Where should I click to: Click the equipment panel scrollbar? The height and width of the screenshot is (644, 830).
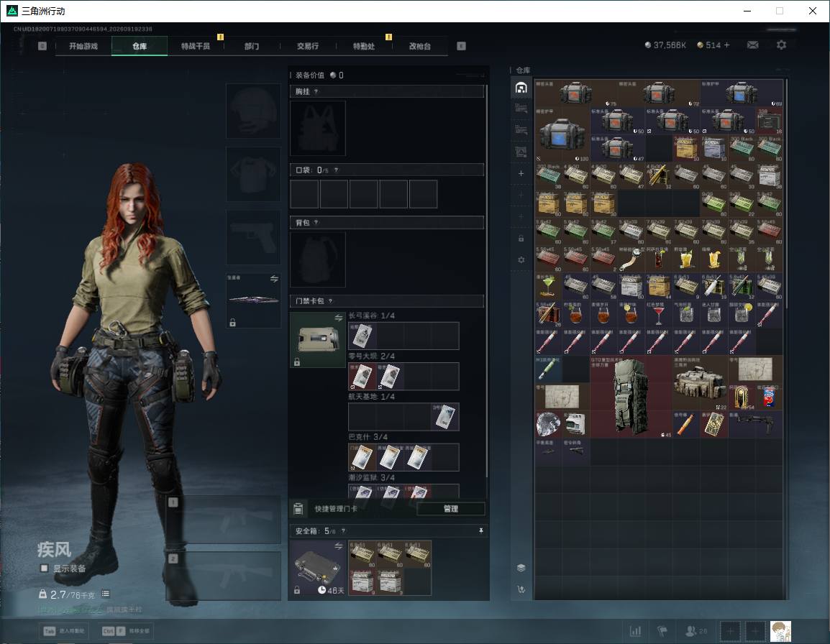(x=486, y=282)
